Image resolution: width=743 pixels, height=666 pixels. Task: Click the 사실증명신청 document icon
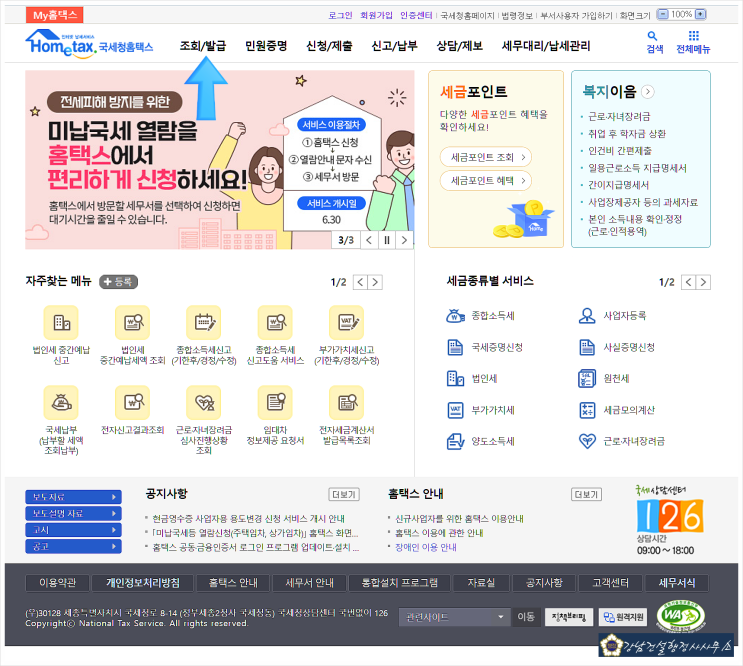click(587, 347)
